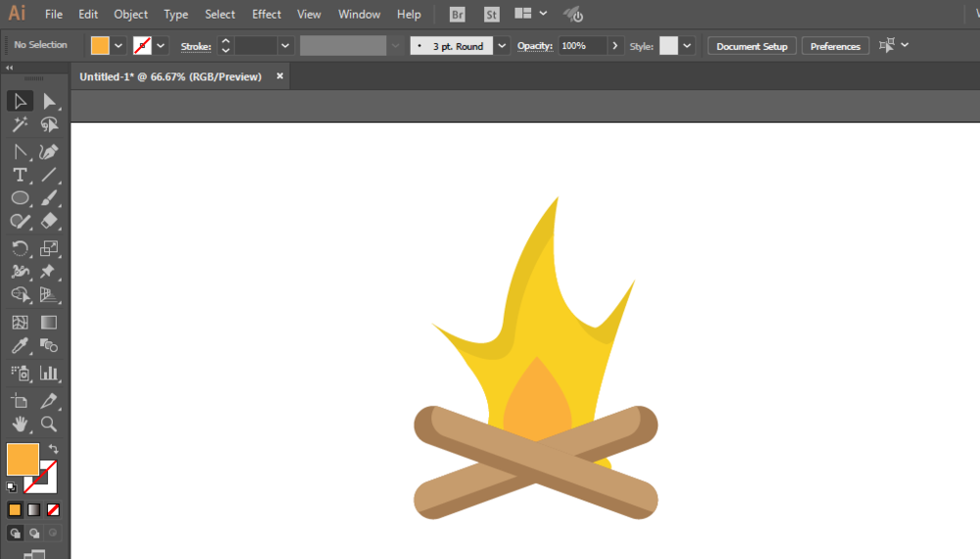Viewport: 980px width, 559px height.
Task: Expand the stroke weight dropdown
Action: coord(285,46)
